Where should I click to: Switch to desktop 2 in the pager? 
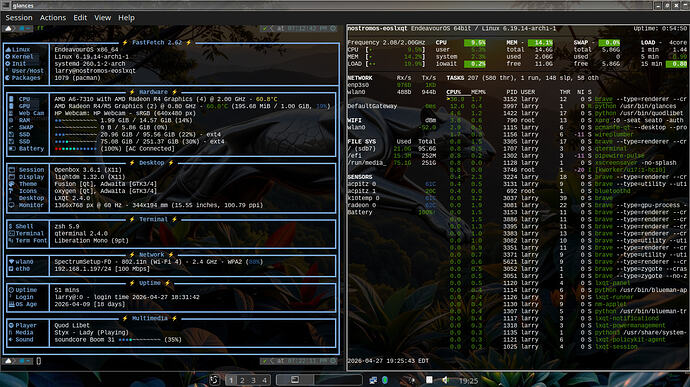242,380
